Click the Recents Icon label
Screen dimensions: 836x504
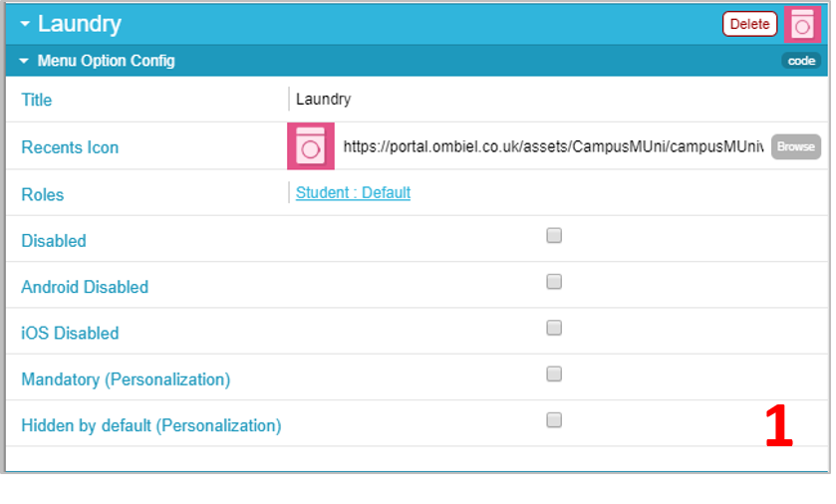coord(70,147)
